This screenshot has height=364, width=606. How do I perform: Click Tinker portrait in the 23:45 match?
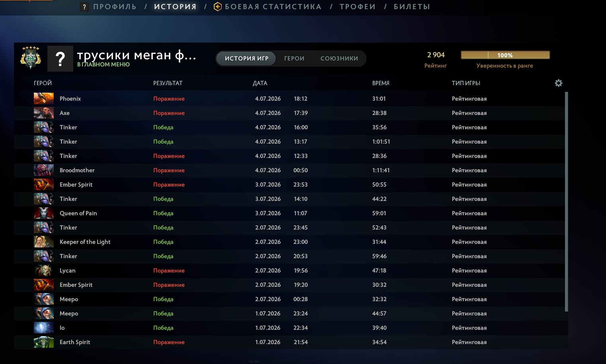(44, 228)
